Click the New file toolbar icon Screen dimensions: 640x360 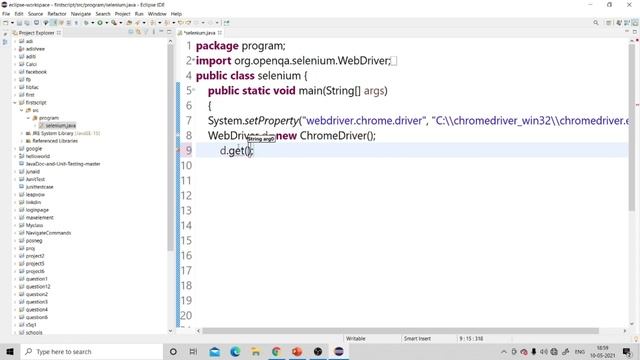tap(6, 23)
